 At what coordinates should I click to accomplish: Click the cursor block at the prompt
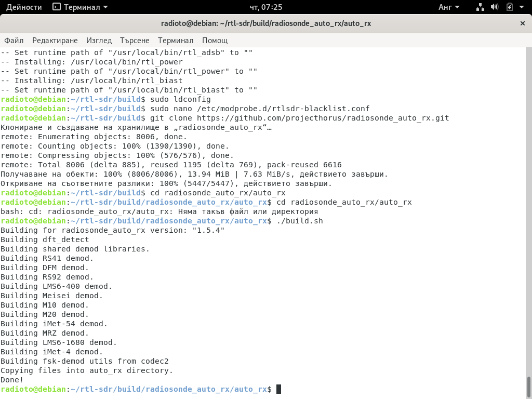[278, 389]
